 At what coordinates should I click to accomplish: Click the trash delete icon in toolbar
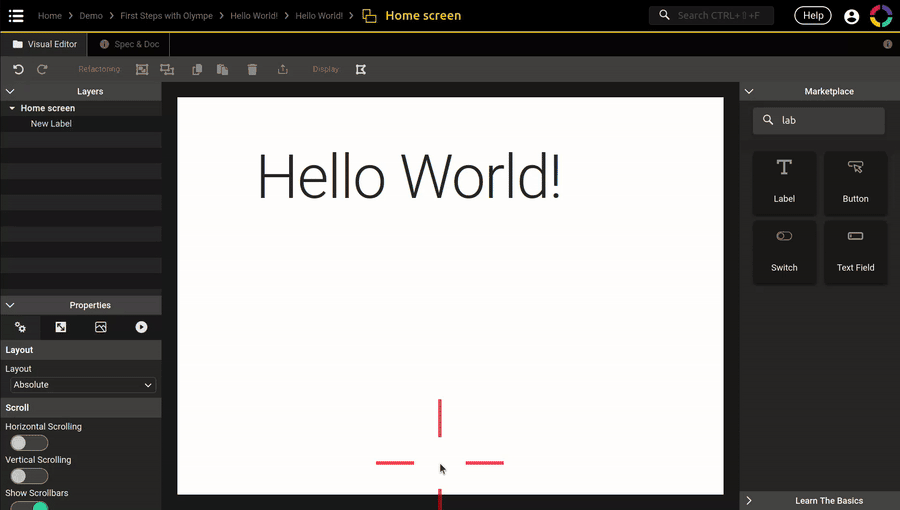click(x=252, y=69)
